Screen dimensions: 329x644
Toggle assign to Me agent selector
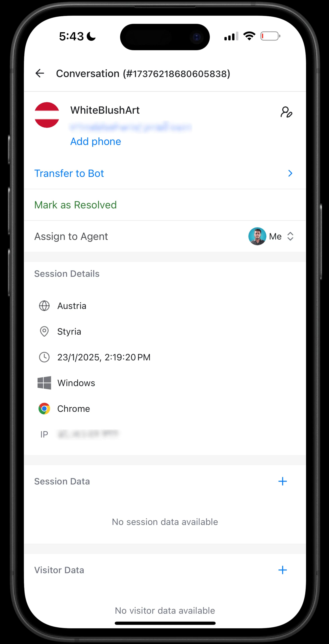coord(290,236)
